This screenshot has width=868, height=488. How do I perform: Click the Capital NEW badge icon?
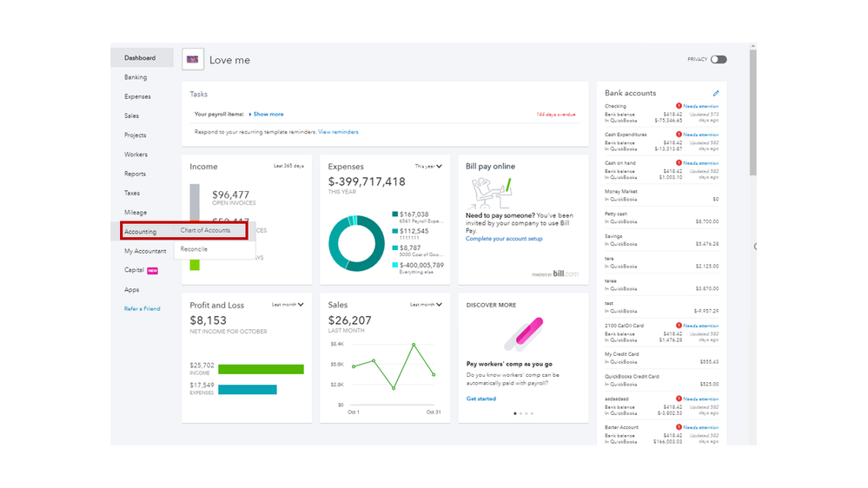[153, 271]
